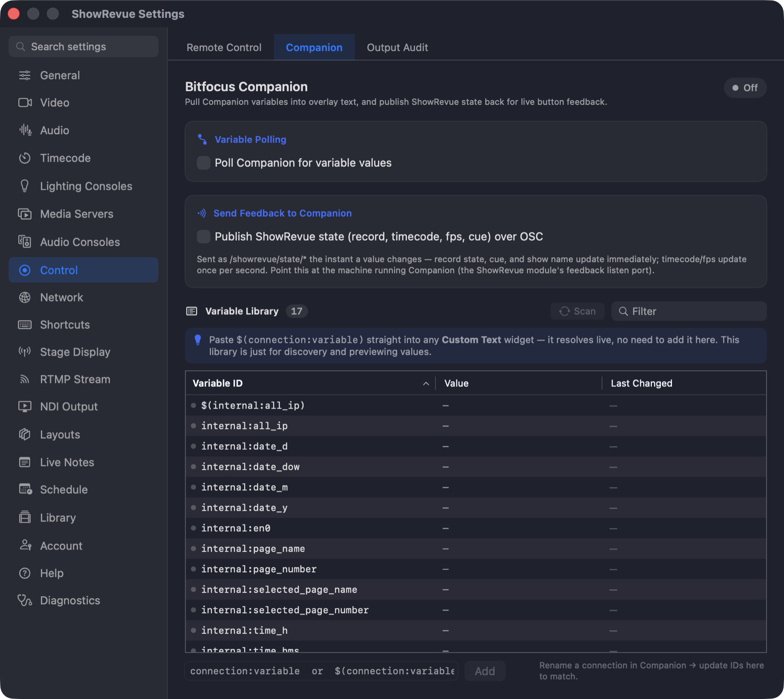Screen dimensions: 784x699
Task: Open the RTMP Stream feed icon
Action: click(x=25, y=379)
